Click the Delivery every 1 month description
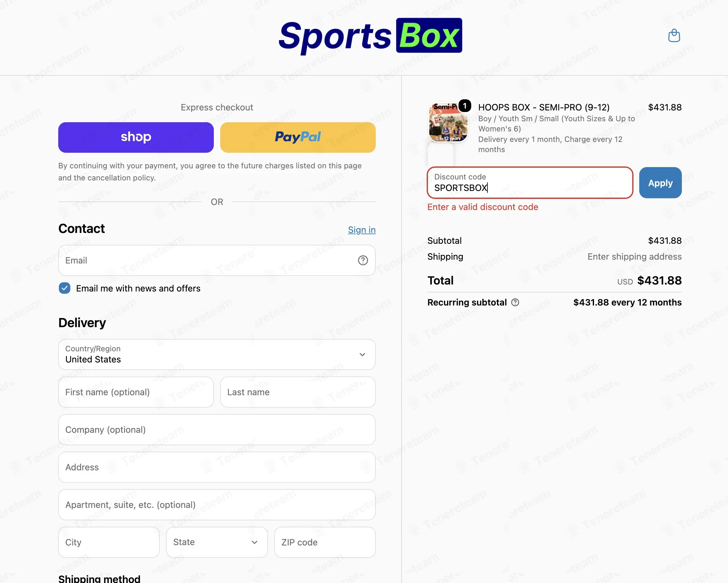The image size is (728, 583). click(550, 144)
